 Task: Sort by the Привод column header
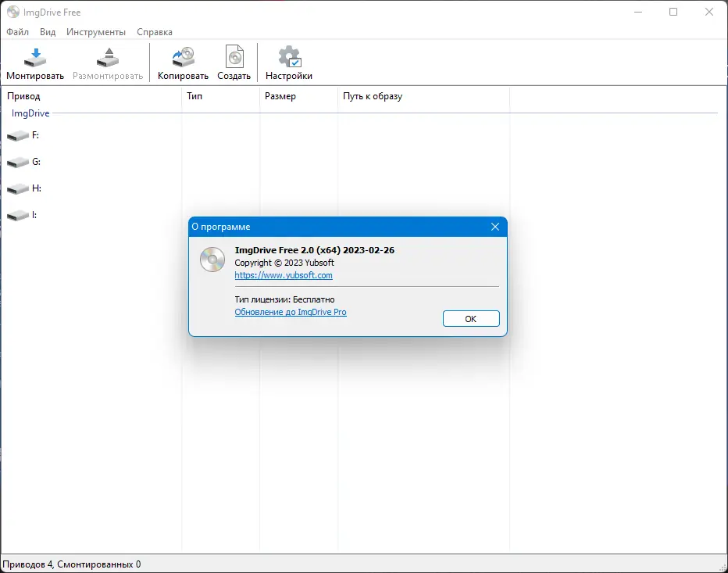[x=91, y=95]
